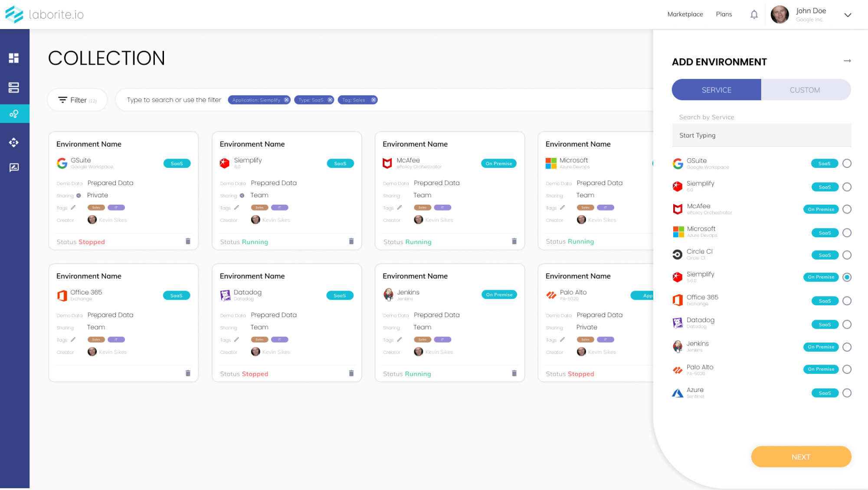
Task: Select the Circle CI service radio button
Action: pyautogui.click(x=847, y=255)
